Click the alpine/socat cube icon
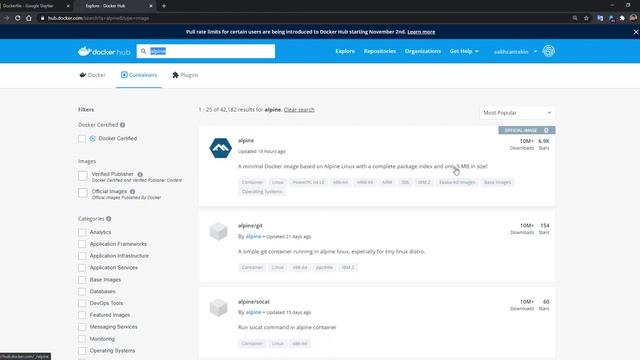The image size is (640, 360). click(218, 307)
